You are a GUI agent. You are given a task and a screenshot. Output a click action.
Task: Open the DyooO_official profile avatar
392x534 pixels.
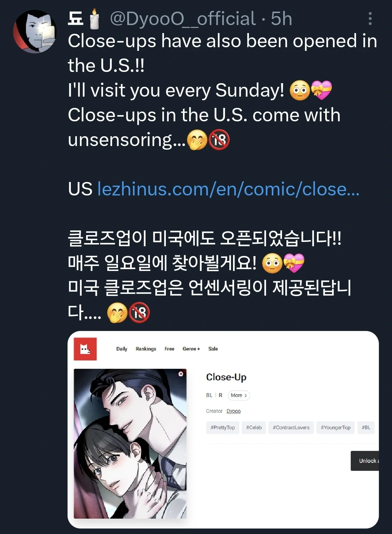pos(35,32)
